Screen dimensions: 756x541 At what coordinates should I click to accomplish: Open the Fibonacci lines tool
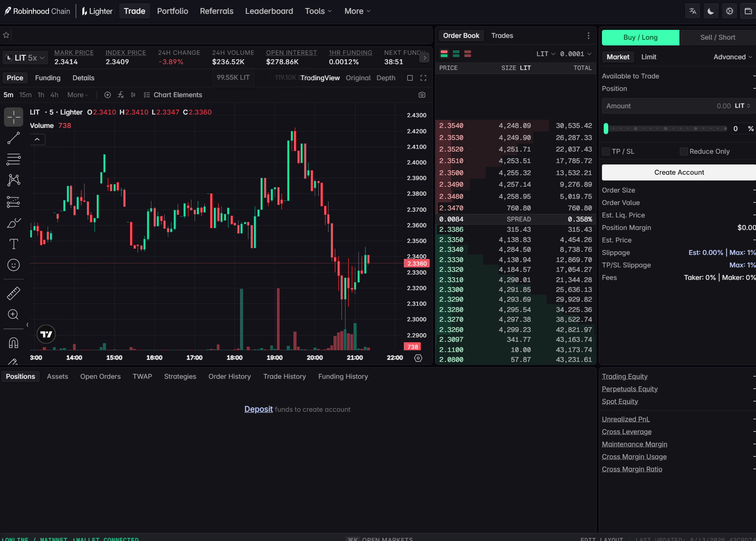coord(14,159)
